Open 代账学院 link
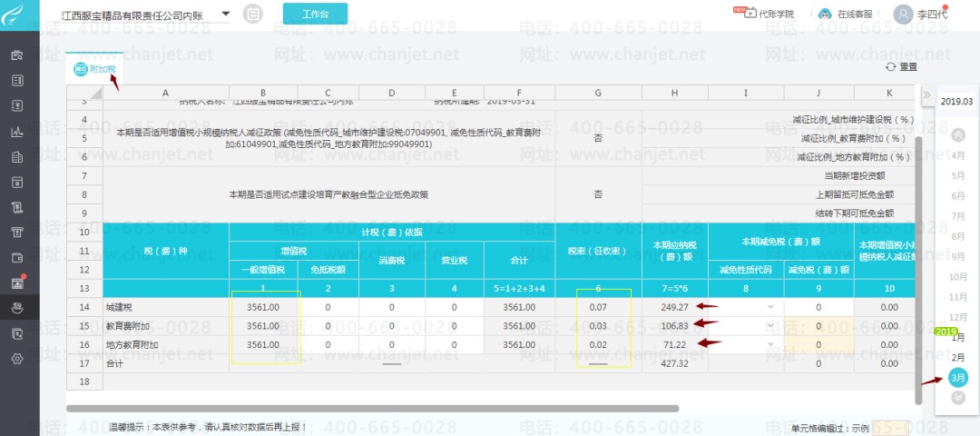980x436 pixels. (x=776, y=14)
